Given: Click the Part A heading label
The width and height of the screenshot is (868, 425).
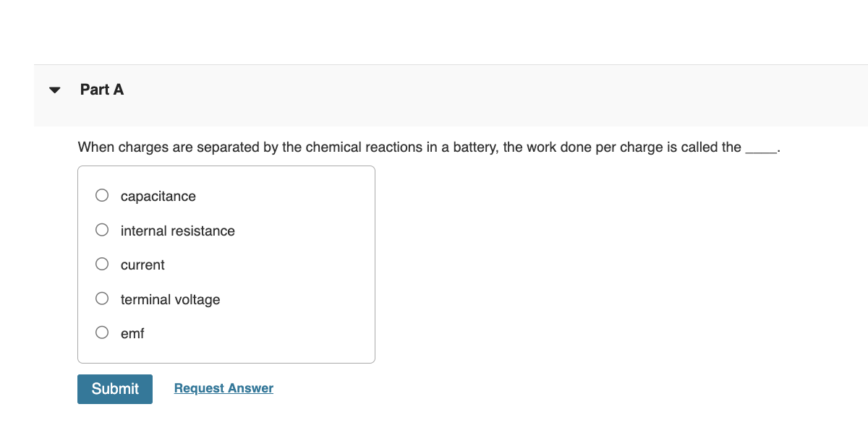Looking at the screenshot, I should point(102,89).
